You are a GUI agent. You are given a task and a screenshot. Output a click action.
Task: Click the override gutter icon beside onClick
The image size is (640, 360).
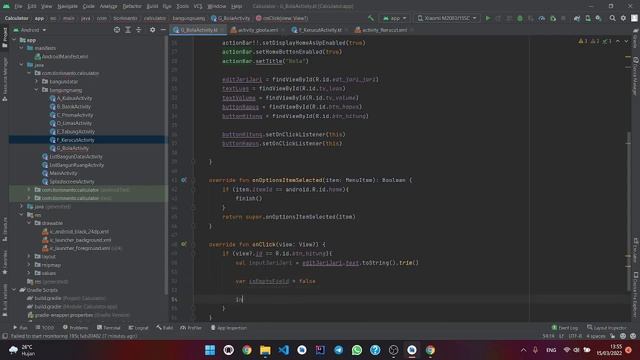click(x=184, y=244)
